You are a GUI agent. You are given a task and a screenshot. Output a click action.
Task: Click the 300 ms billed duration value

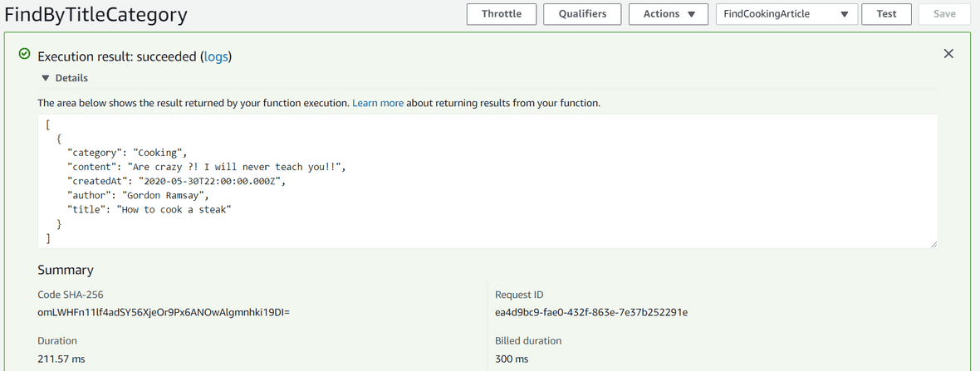[511, 359]
